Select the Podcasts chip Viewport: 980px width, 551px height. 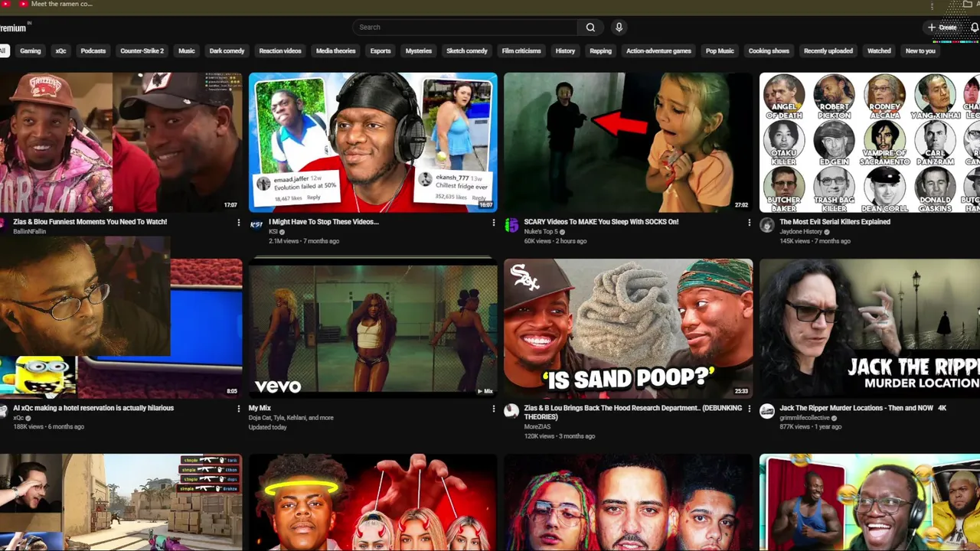point(93,51)
